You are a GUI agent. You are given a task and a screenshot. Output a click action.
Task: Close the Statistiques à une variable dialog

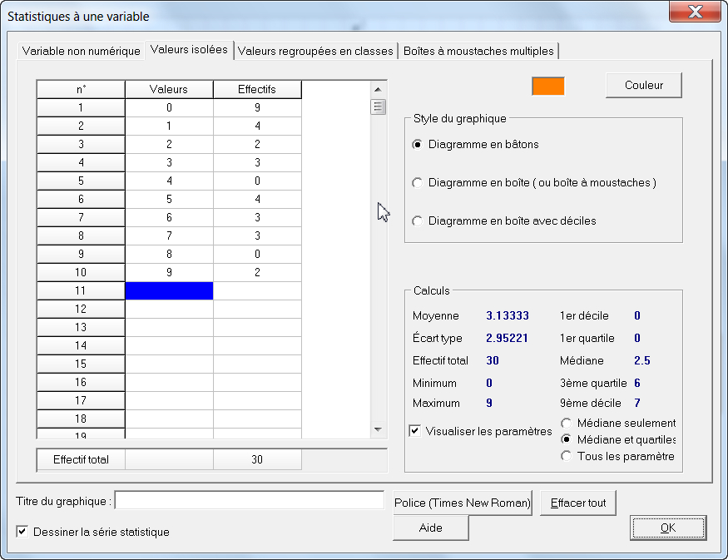tap(694, 15)
